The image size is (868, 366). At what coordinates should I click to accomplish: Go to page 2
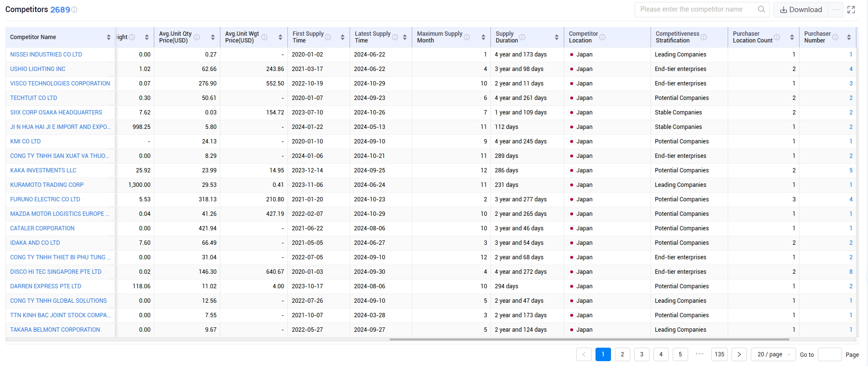coord(623,354)
